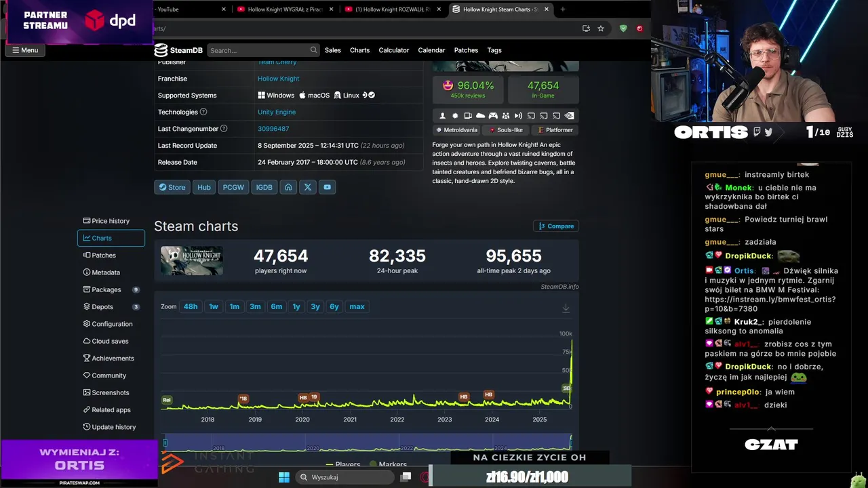Click the '18 marker on chart
868x488 pixels.
pyautogui.click(x=243, y=399)
